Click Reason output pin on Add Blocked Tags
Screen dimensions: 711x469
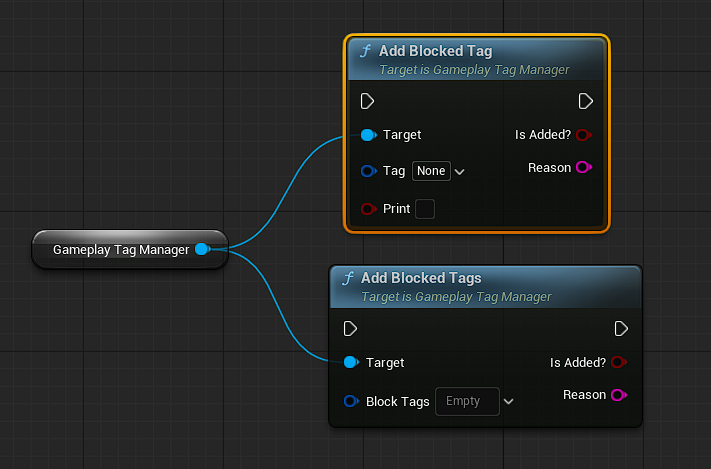pyautogui.click(x=619, y=395)
